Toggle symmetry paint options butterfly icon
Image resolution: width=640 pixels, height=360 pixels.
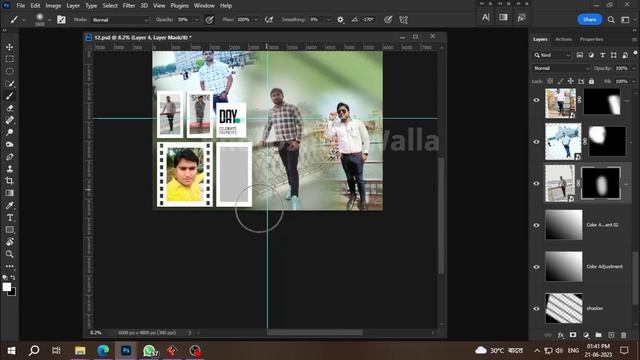(404, 20)
